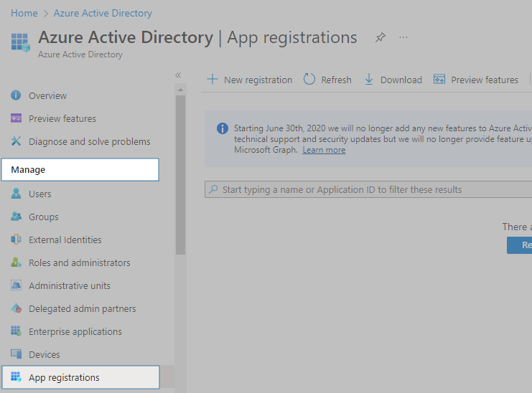The width and height of the screenshot is (532, 393).
Task: Open the ellipsis more options menu
Action: click(403, 38)
